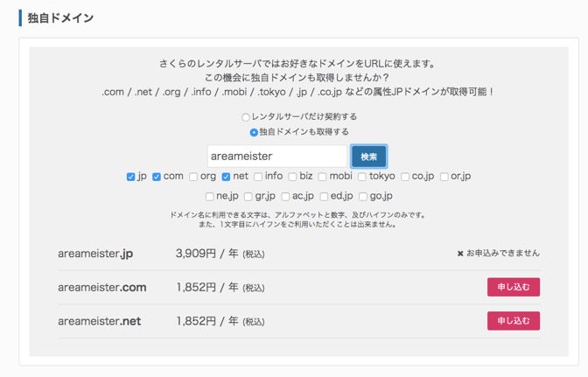Enable the ac.jp domain checkbox
588x377 pixels.
[x=285, y=198]
